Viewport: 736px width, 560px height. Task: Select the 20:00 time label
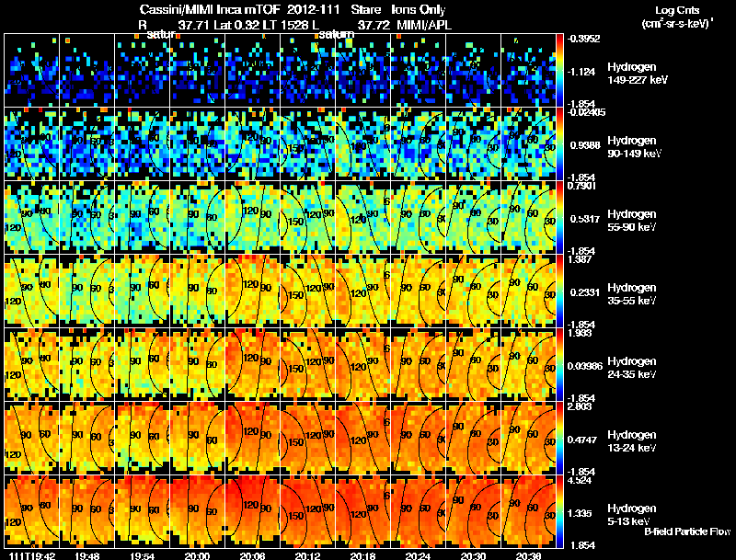point(197,555)
